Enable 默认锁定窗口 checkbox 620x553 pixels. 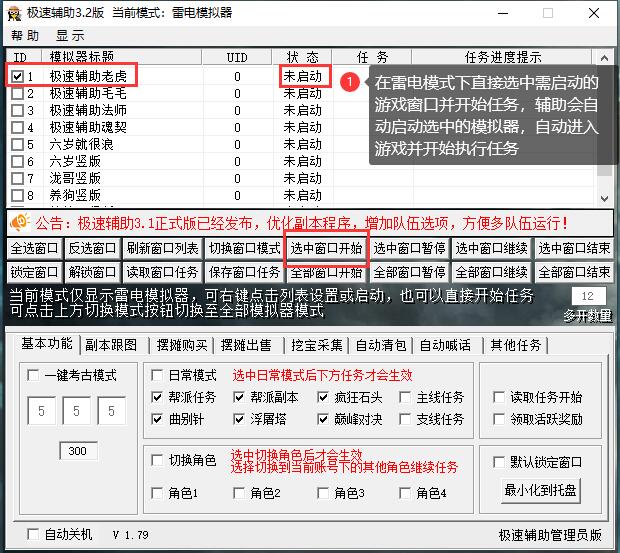(499, 462)
